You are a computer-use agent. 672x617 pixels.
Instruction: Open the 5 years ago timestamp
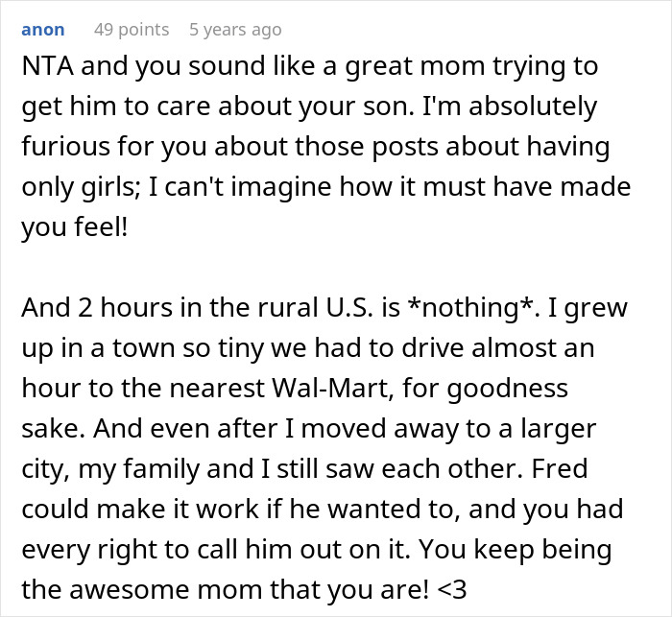pos(235,30)
